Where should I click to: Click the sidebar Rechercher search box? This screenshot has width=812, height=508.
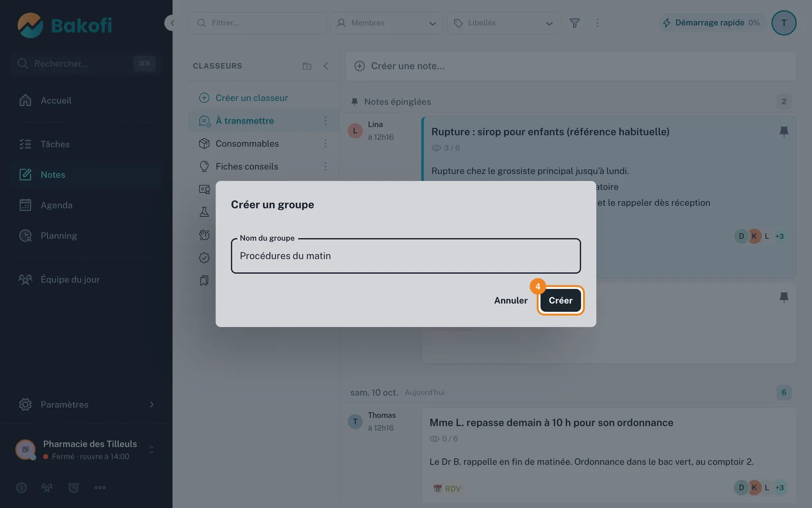point(85,63)
